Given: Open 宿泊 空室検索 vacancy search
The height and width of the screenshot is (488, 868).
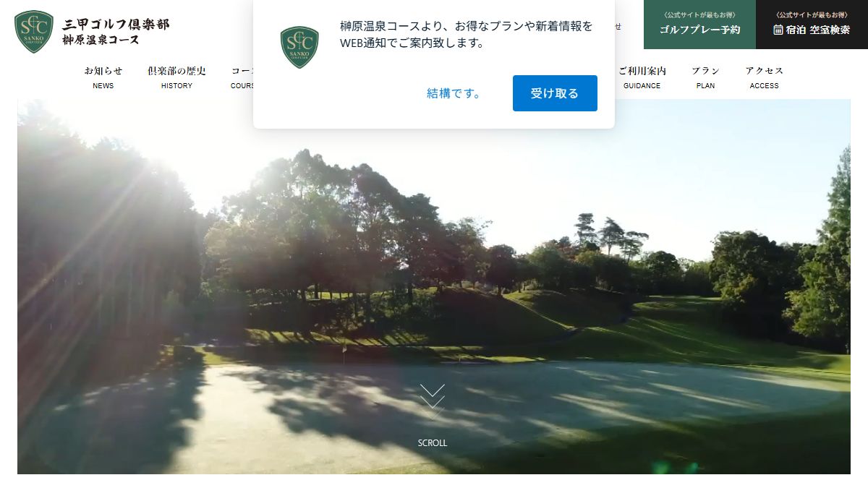Looking at the screenshot, I should tap(812, 25).
